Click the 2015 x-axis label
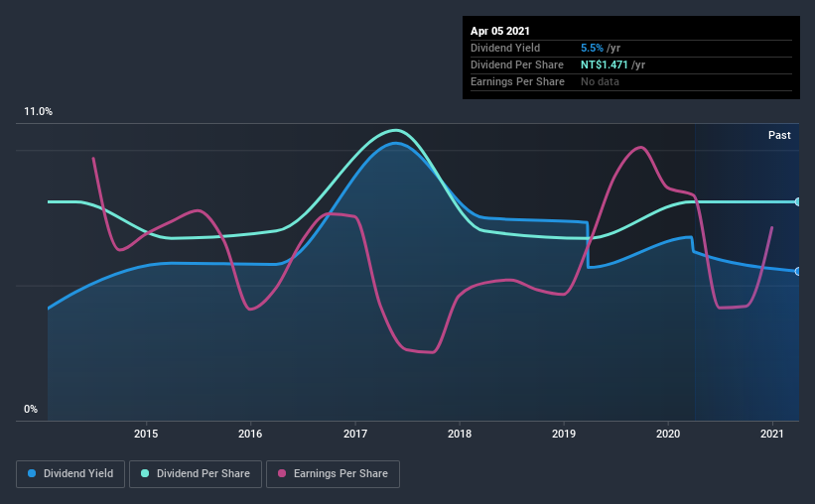Viewport: 815px width, 504px height. 146,434
